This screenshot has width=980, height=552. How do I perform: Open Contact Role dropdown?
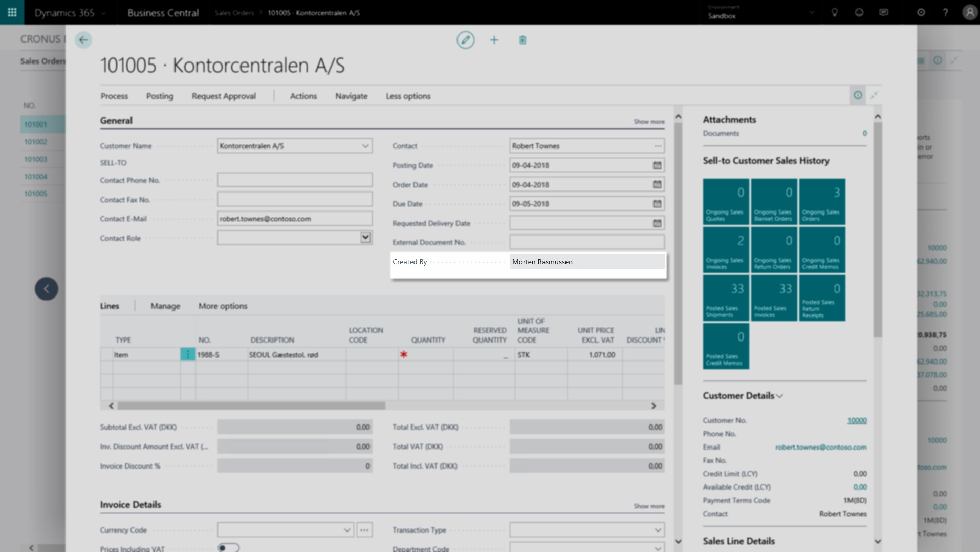click(365, 238)
